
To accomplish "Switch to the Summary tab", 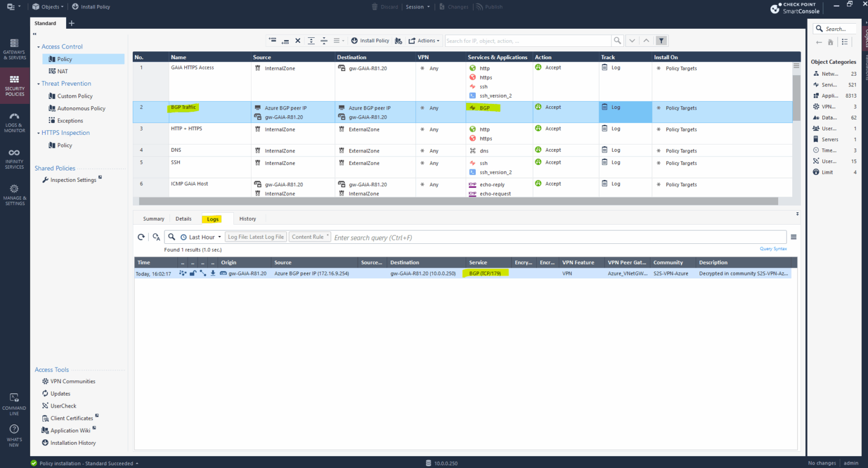I will pyautogui.click(x=153, y=218).
